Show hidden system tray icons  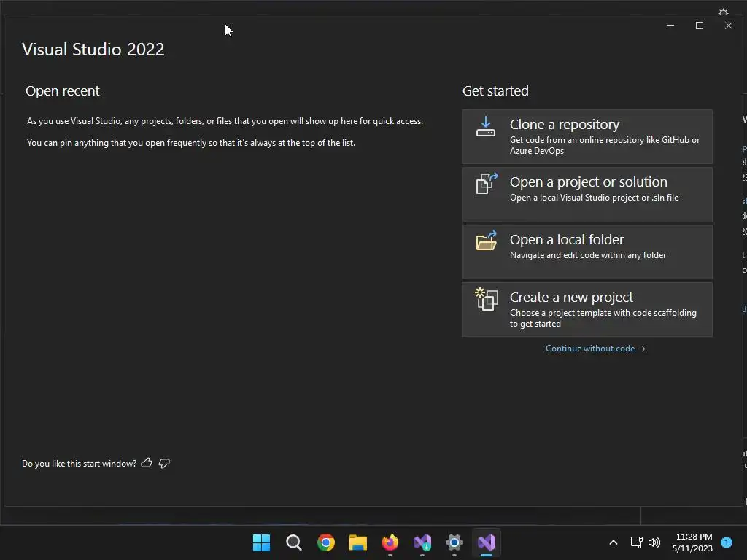(x=613, y=542)
